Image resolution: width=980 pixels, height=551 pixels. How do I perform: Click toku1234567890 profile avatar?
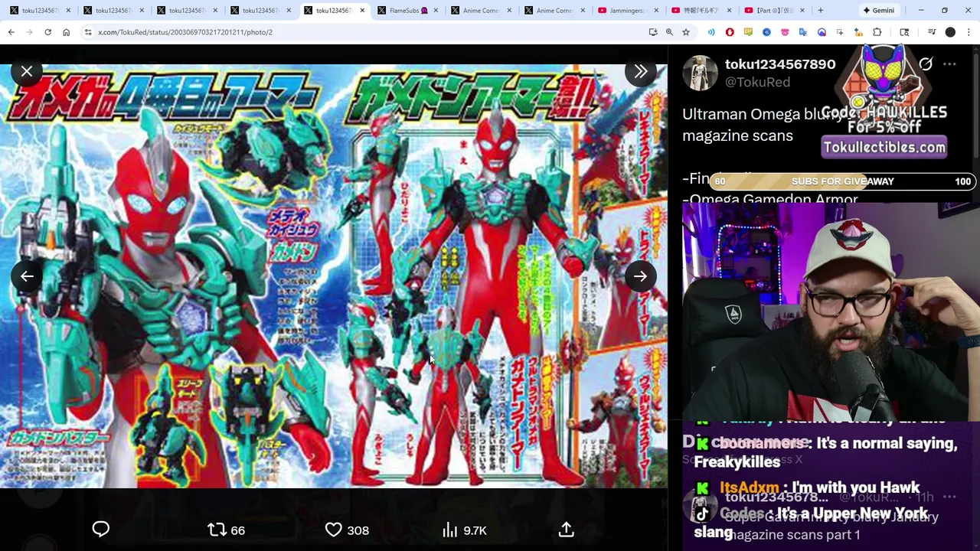click(700, 73)
